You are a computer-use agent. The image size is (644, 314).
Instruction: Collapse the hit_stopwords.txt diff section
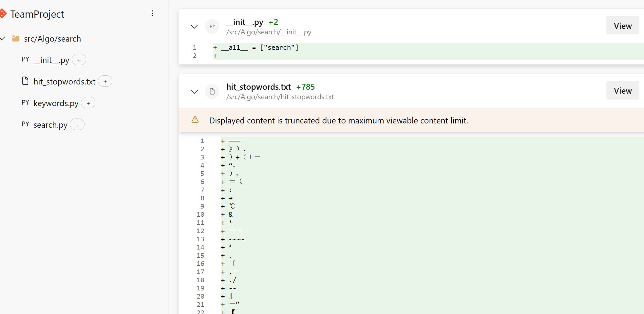pyautogui.click(x=194, y=91)
